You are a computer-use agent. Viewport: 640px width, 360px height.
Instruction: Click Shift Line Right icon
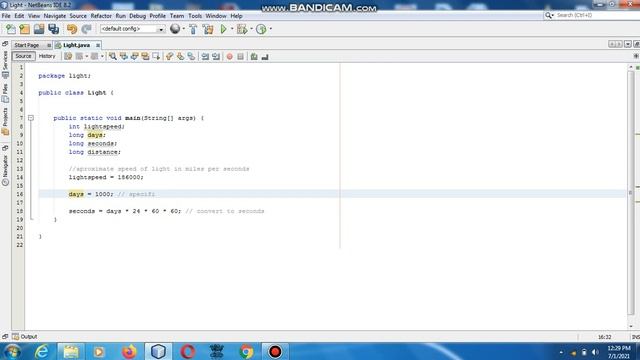pos(216,56)
